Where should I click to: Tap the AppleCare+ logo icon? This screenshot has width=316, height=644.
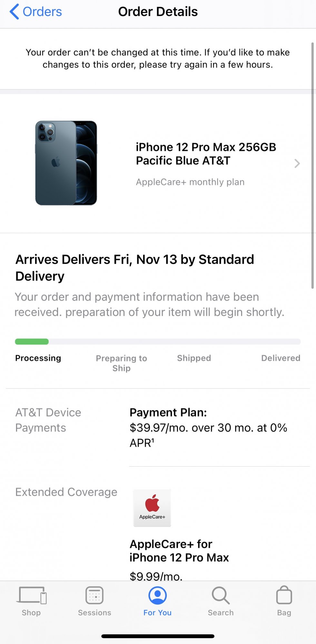click(152, 508)
